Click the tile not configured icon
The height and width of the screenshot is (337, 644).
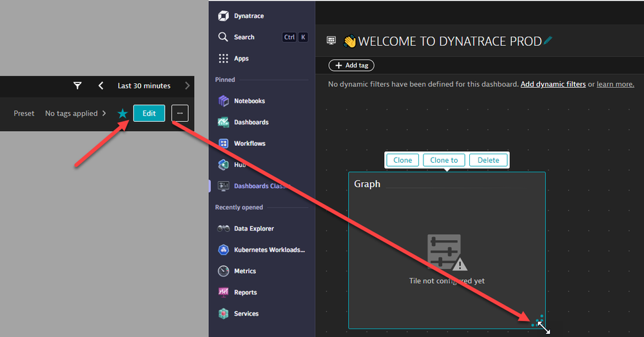click(x=447, y=252)
